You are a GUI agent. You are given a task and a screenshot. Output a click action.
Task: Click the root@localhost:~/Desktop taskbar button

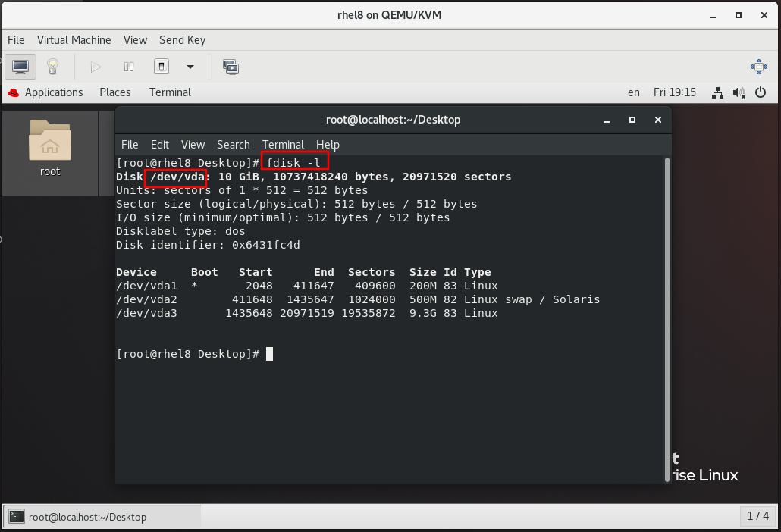[x=86, y=517]
